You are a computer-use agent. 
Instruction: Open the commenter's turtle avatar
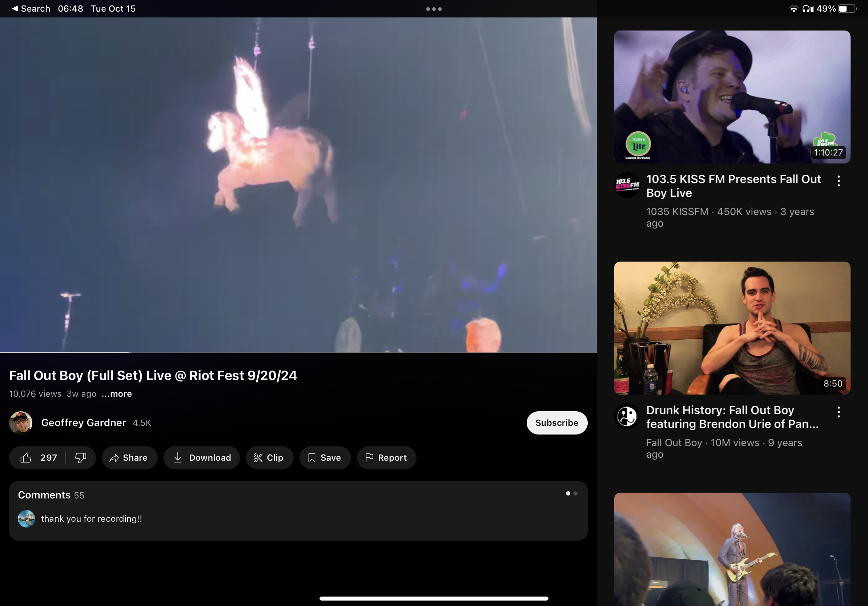27,519
